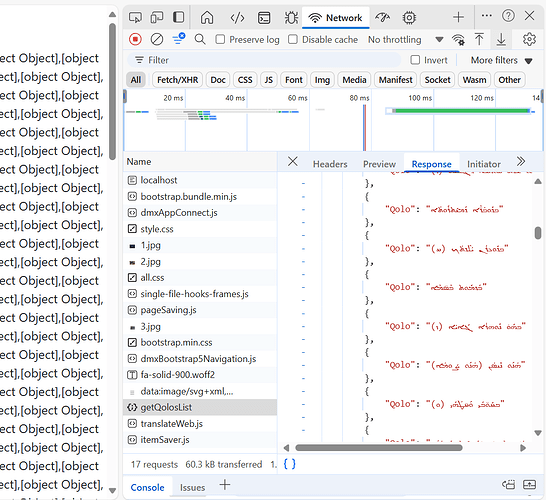
Task: Stop recording the network log
Action: 135,39
